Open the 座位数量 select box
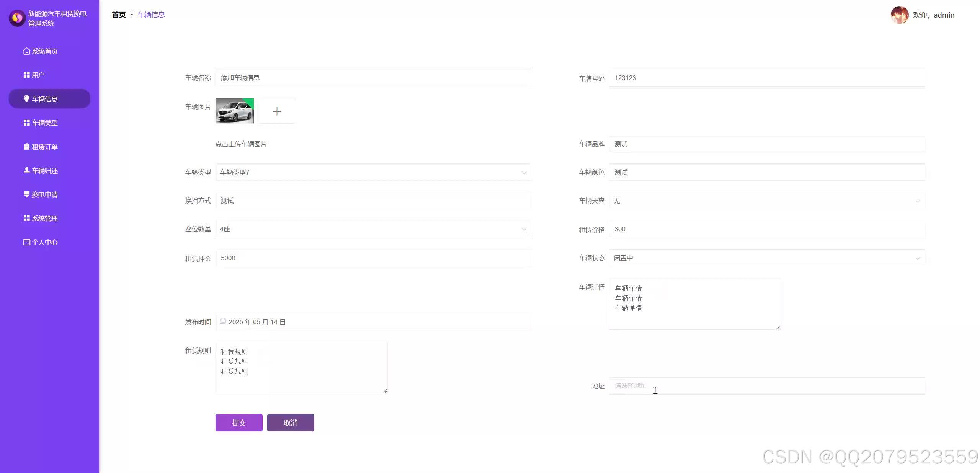The height and width of the screenshot is (473, 980). click(x=373, y=229)
